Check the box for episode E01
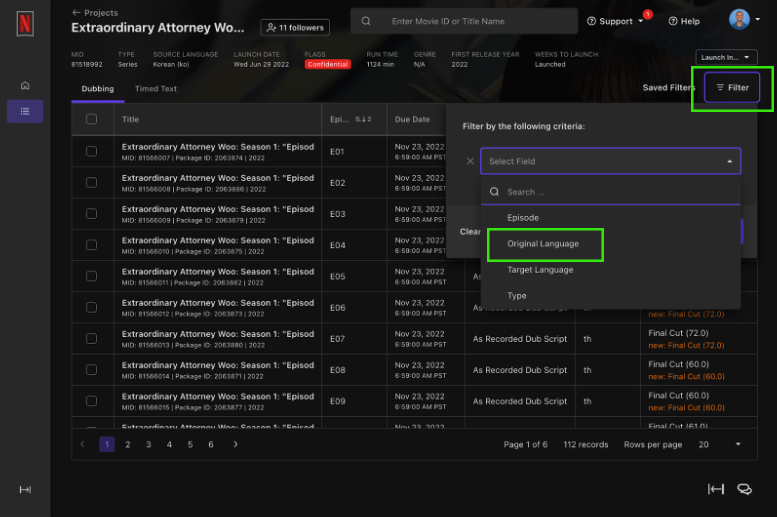Screen dimensions: 777x517 pyautogui.click(x=92, y=151)
